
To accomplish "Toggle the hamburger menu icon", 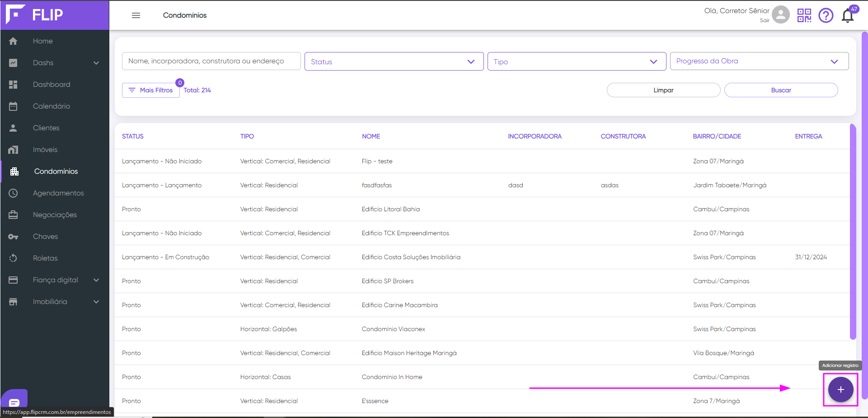I will point(136,15).
